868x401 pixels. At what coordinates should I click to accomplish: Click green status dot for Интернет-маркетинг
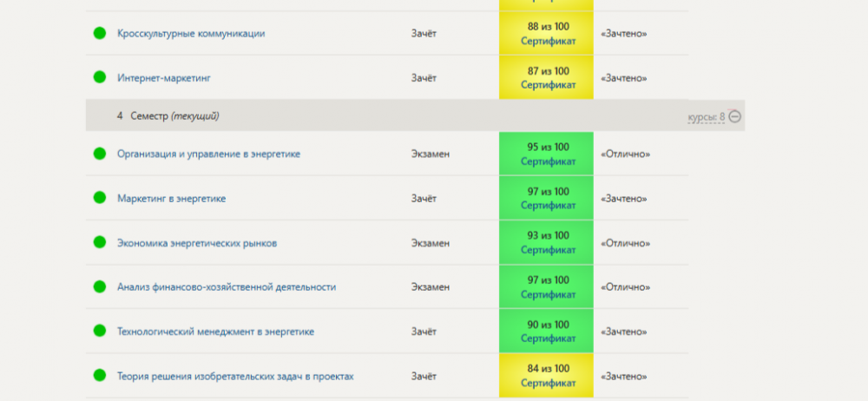pos(100,77)
